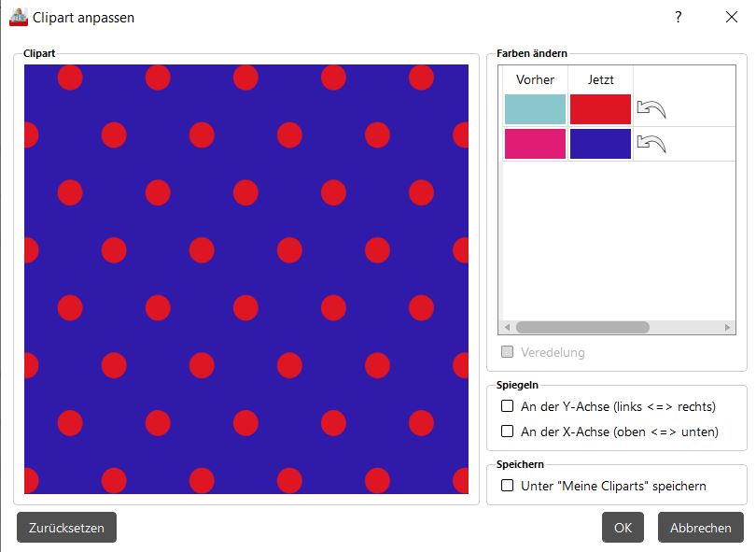
Task: Pick the dark blue Jetzt color swatch
Action: tap(600, 144)
